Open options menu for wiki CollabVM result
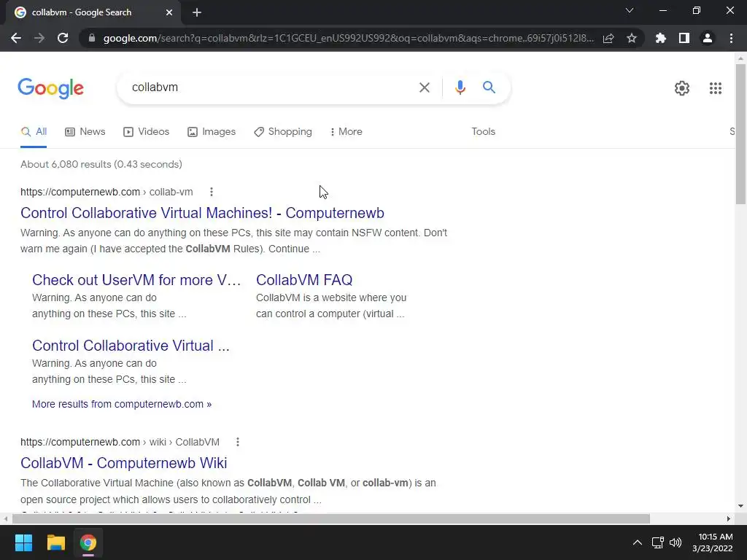 click(238, 442)
